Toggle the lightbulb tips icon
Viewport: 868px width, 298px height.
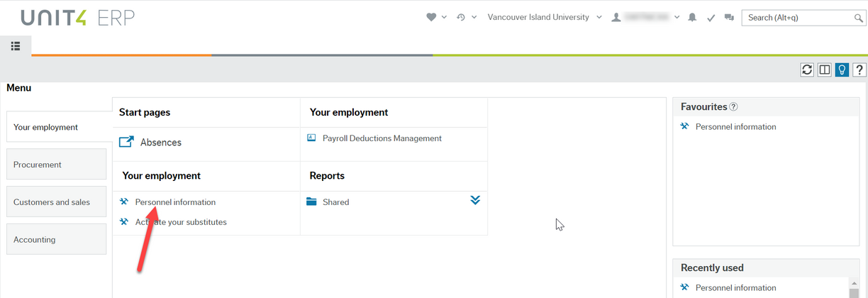pos(842,70)
